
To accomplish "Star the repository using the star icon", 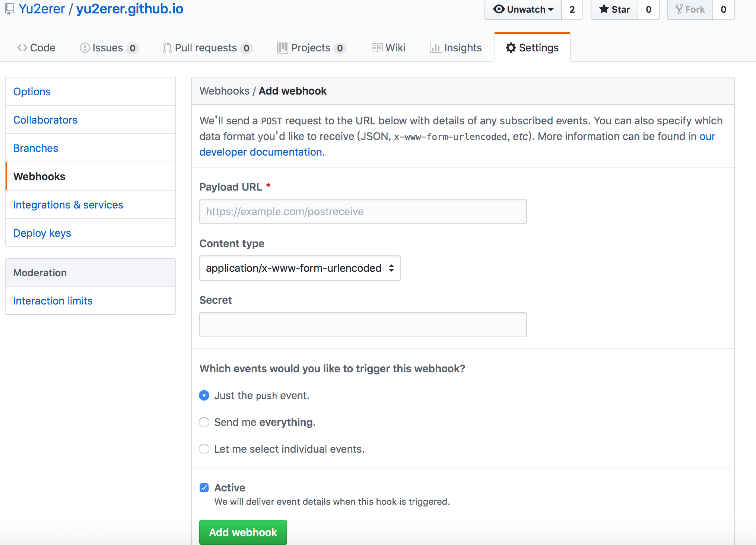I will (x=604, y=9).
